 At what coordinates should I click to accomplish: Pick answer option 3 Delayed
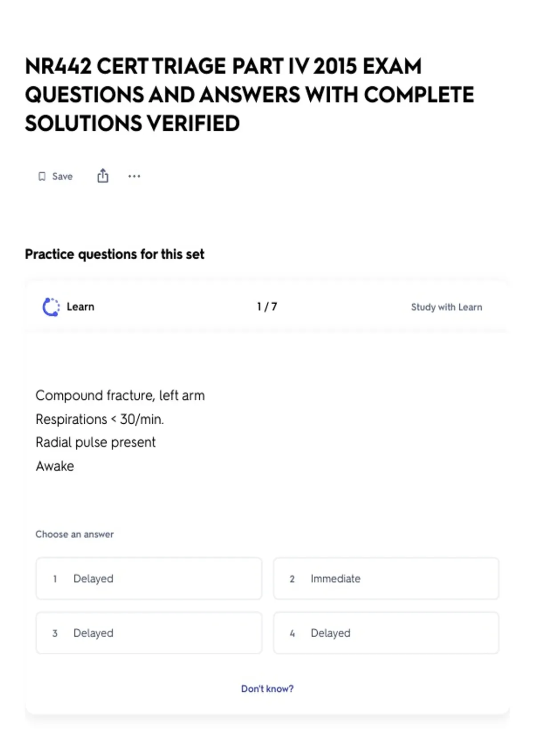click(x=149, y=633)
